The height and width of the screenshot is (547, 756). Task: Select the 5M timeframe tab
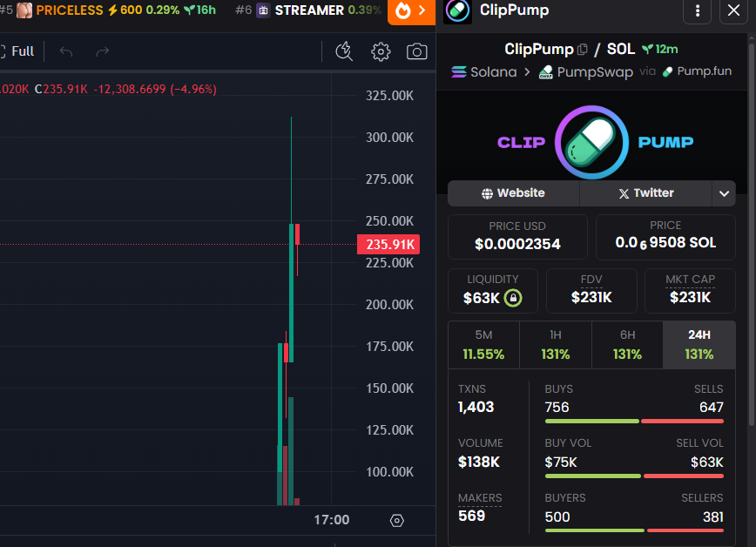point(483,346)
